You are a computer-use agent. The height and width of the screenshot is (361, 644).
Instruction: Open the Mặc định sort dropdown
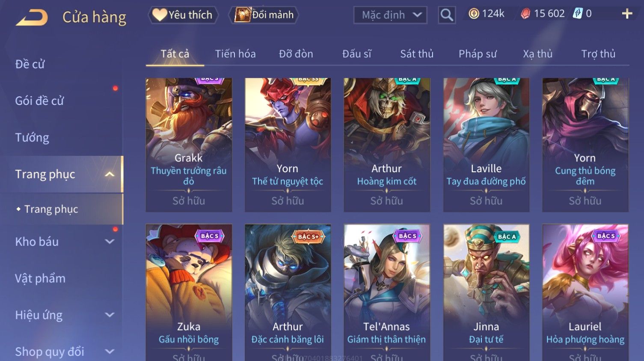(390, 15)
